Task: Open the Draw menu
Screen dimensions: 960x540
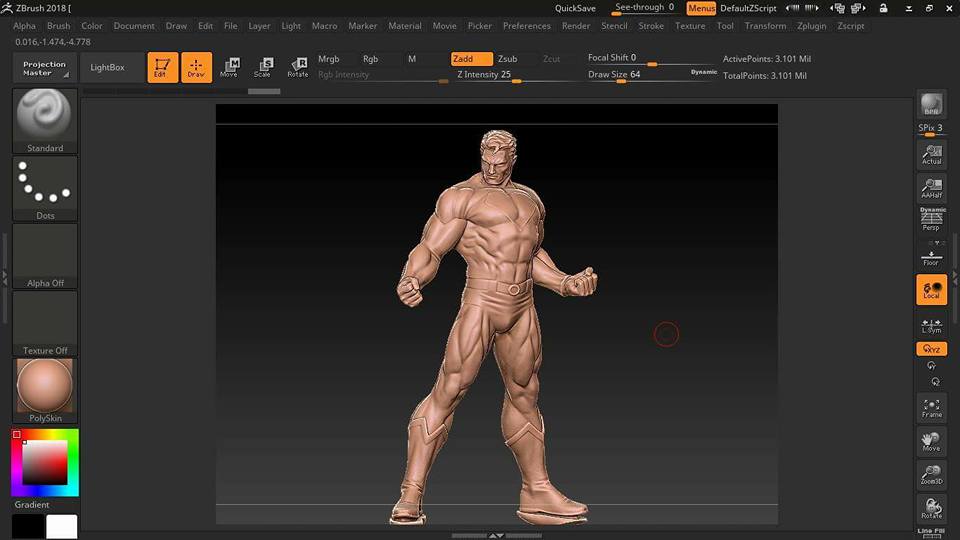Action: tap(176, 26)
